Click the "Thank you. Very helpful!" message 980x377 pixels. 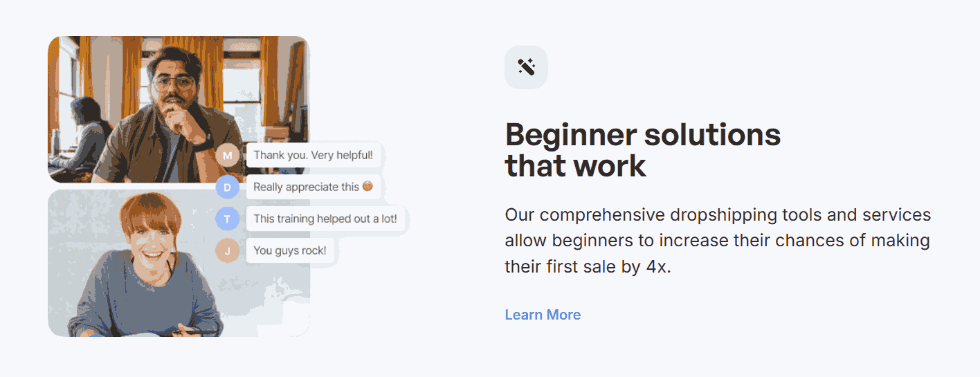coord(313,155)
